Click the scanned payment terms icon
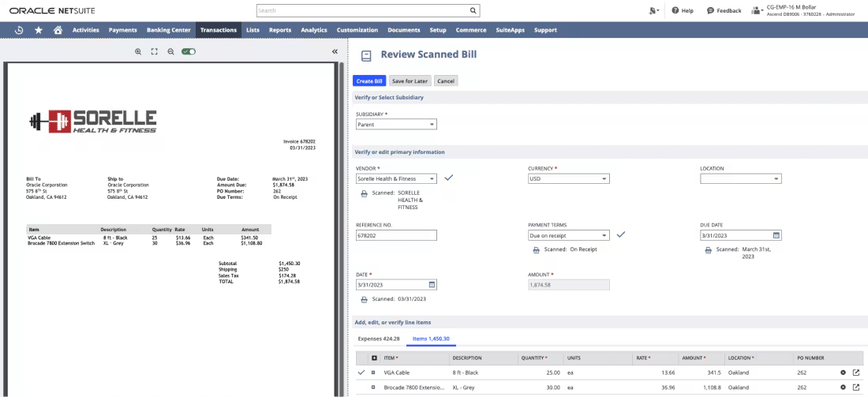868x397 pixels. pos(537,249)
